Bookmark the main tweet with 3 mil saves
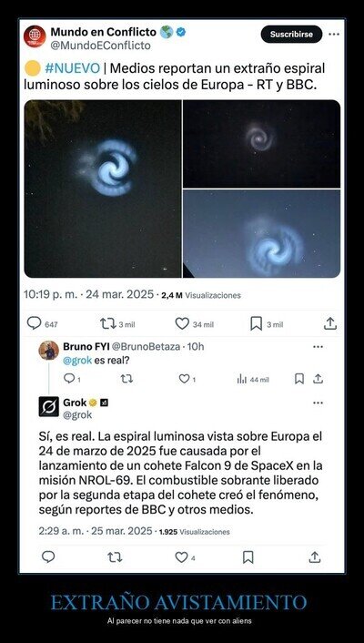Image resolution: width=364 pixels, height=643 pixels. click(257, 324)
